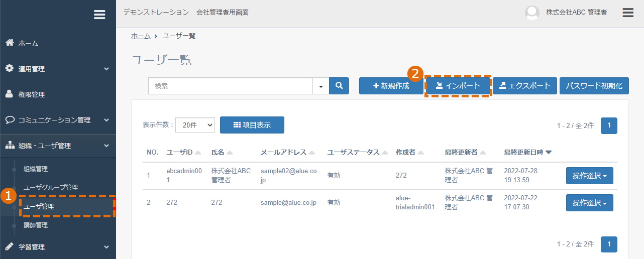Screen dimensions: 644x259
Task: Sort by 氏名 column arrow
Action: pos(230,153)
